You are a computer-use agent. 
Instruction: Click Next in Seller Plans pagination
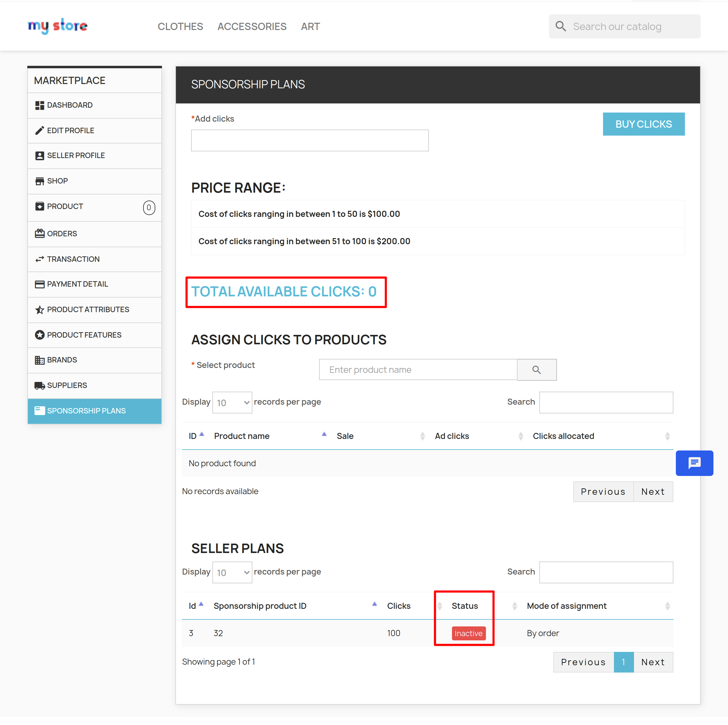point(653,662)
